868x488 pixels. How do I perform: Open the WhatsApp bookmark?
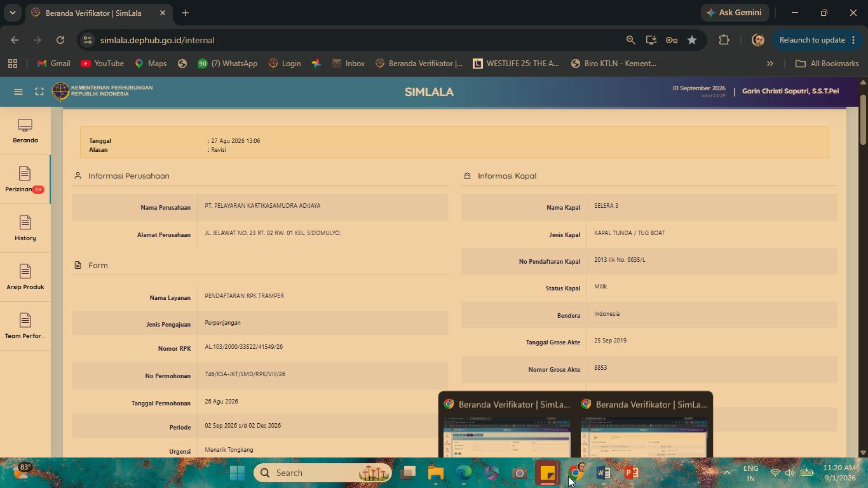tap(227, 64)
